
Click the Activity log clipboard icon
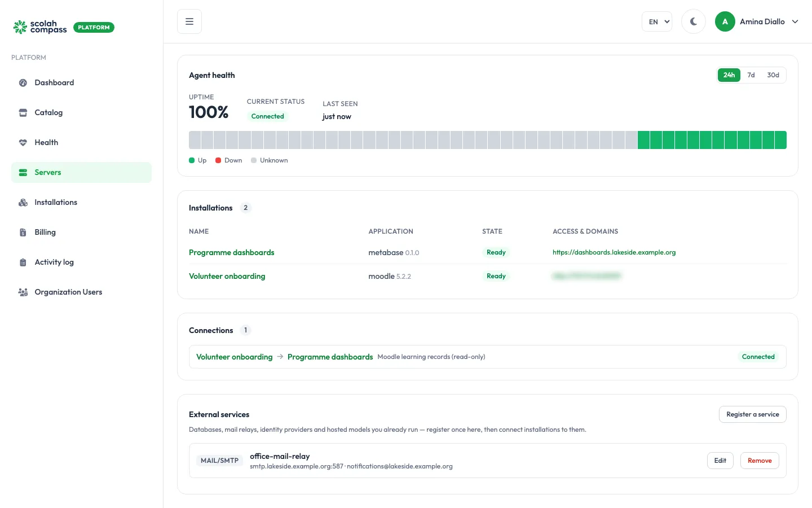(23, 262)
